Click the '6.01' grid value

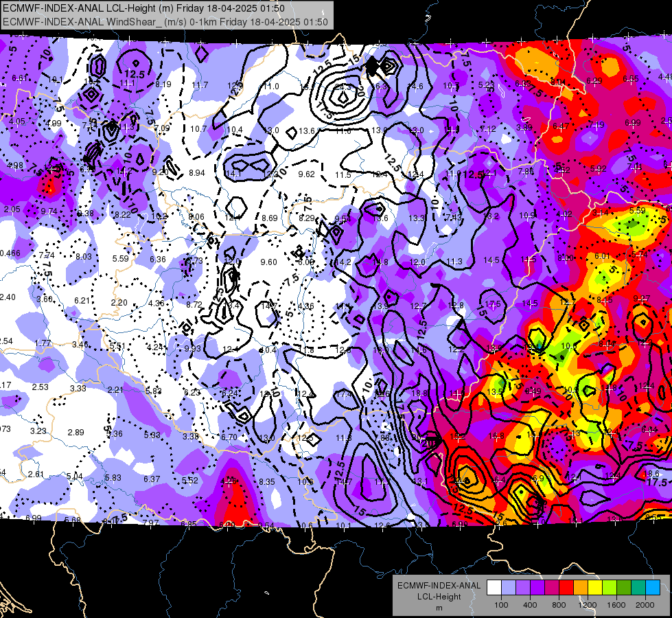point(602,256)
